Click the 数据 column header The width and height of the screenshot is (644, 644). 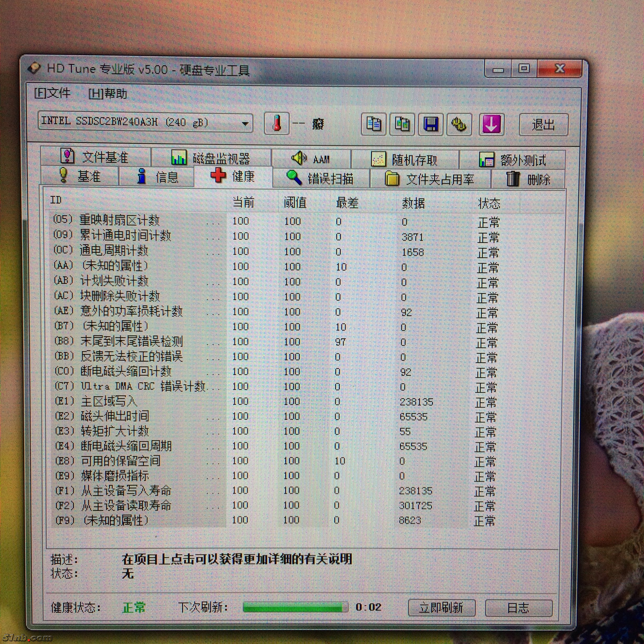(x=413, y=203)
